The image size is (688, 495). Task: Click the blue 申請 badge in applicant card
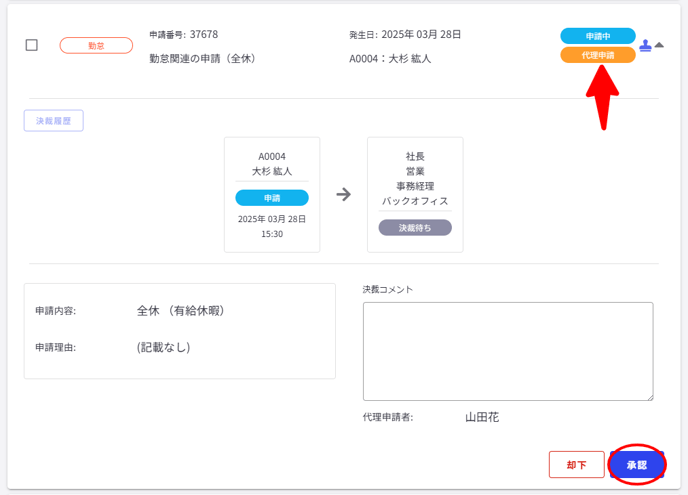tap(272, 198)
